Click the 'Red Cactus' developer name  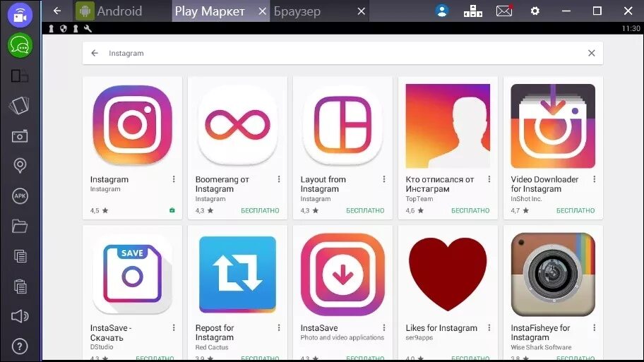pyautogui.click(x=212, y=347)
